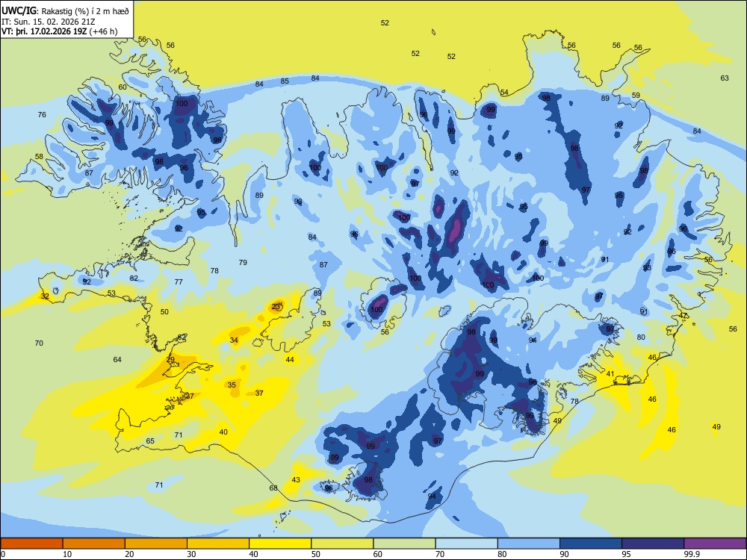Click the map value '85' on north sea band
The image size is (747, 560).
click(x=285, y=81)
